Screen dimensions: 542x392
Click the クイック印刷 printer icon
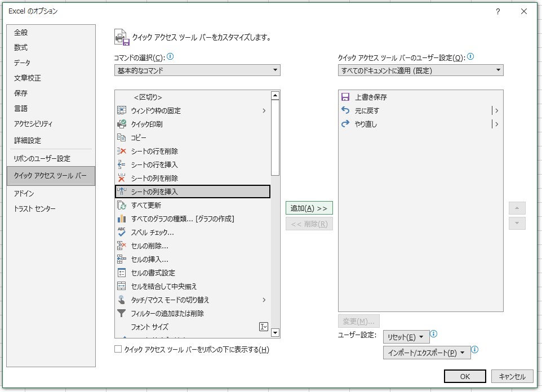click(x=122, y=124)
